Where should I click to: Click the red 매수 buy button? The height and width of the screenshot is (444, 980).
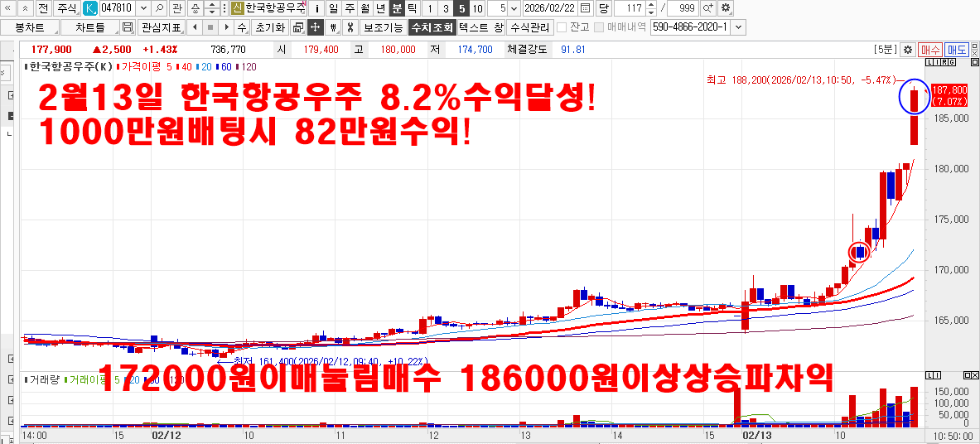[x=930, y=50]
